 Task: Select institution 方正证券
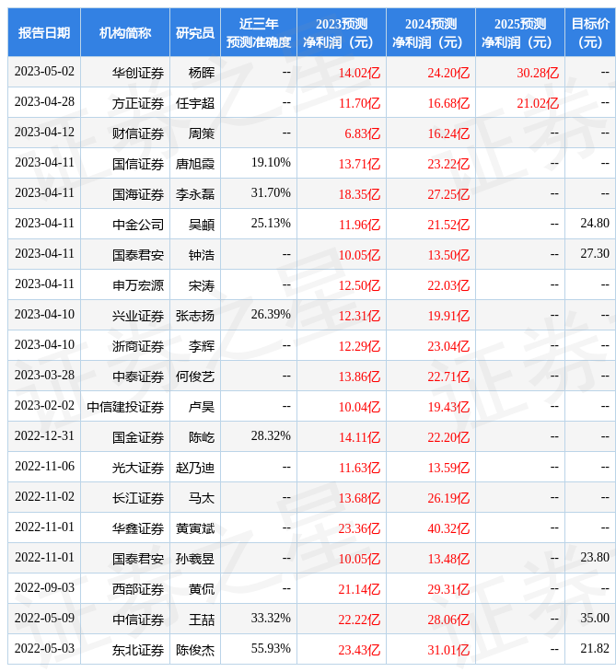click(138, 103)
